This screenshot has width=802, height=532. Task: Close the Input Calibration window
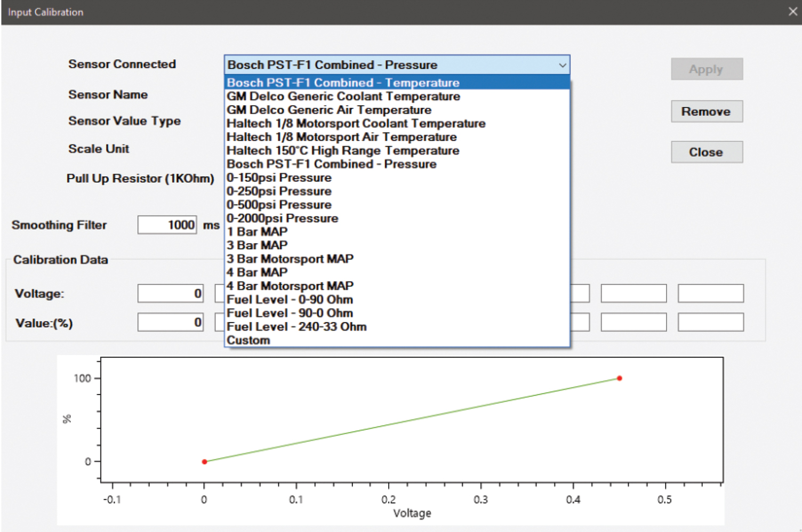coord(792,12)
